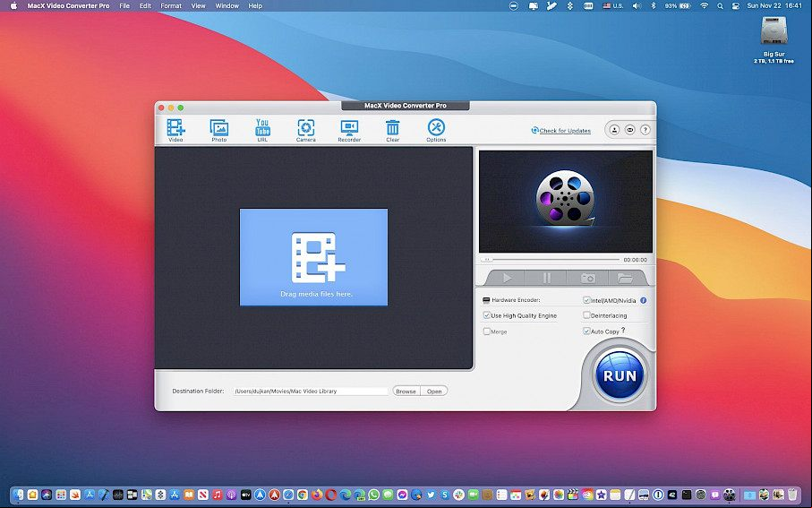Open the Options wrench icon

tap(436, 130)
